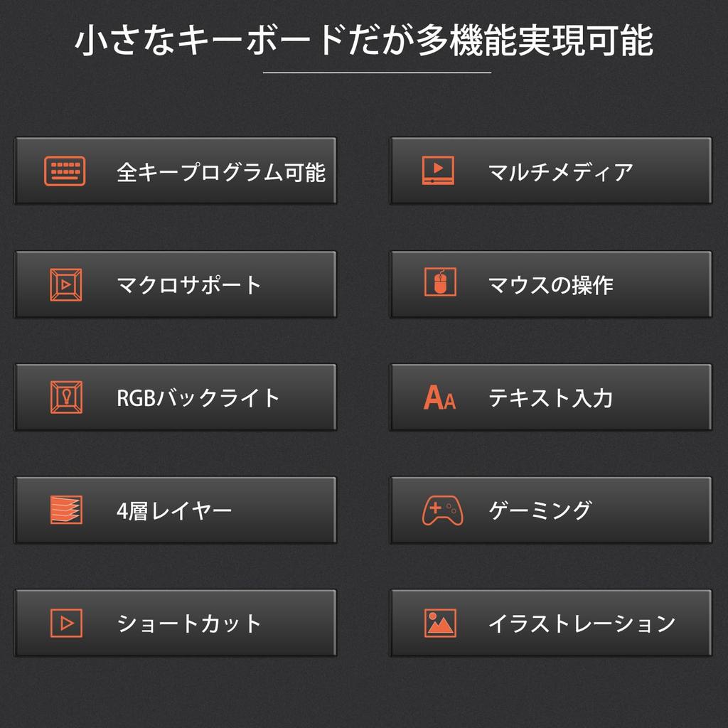Choose the マウスの操作 label
Image resolution: width=728 pixels, height=728 pixels.
point(550,285)
